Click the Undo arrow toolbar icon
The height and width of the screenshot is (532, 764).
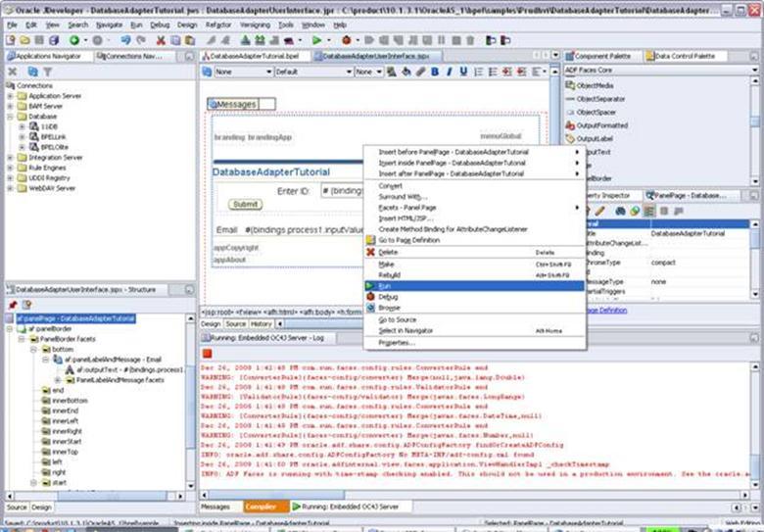click(125, 40)
